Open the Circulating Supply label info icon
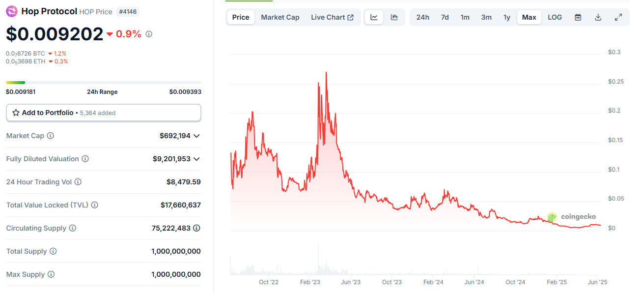 point(72,228)
